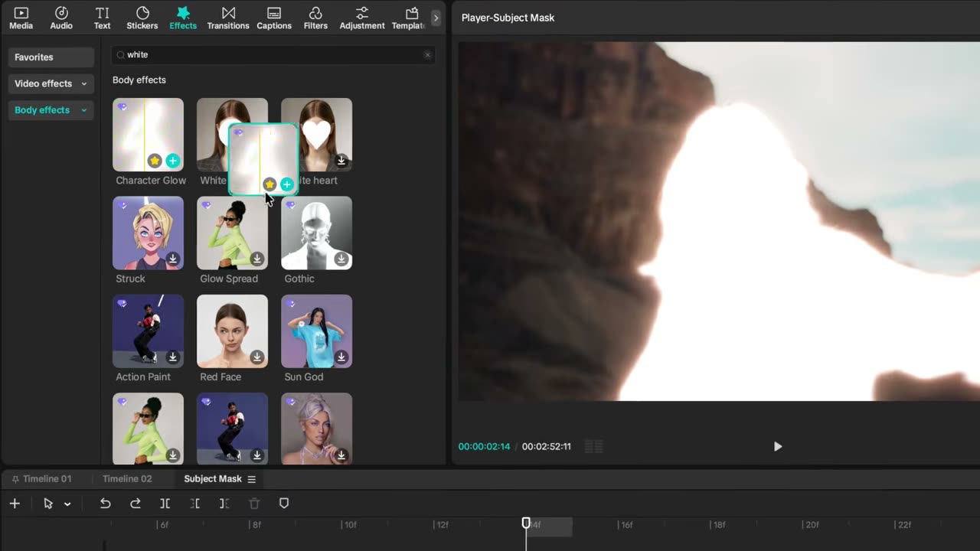Image resolution: width=980 pixels, height=551 pixels.
Task: Select the Red Face effect thumbnail
Action: (232, 331)
